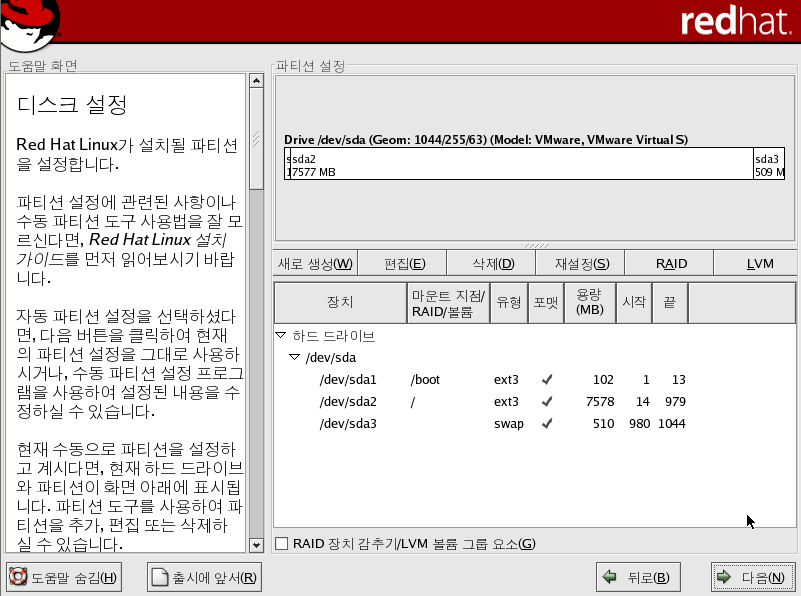The width and height of the screenshot is (801, 596).
Task: Click the 디스크 설정 help heading
Action: pyautogui.click(x=72, y=105)
